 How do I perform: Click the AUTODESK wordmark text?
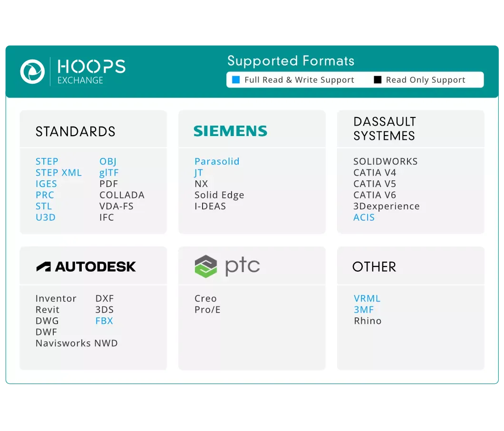tap(96, 267)
